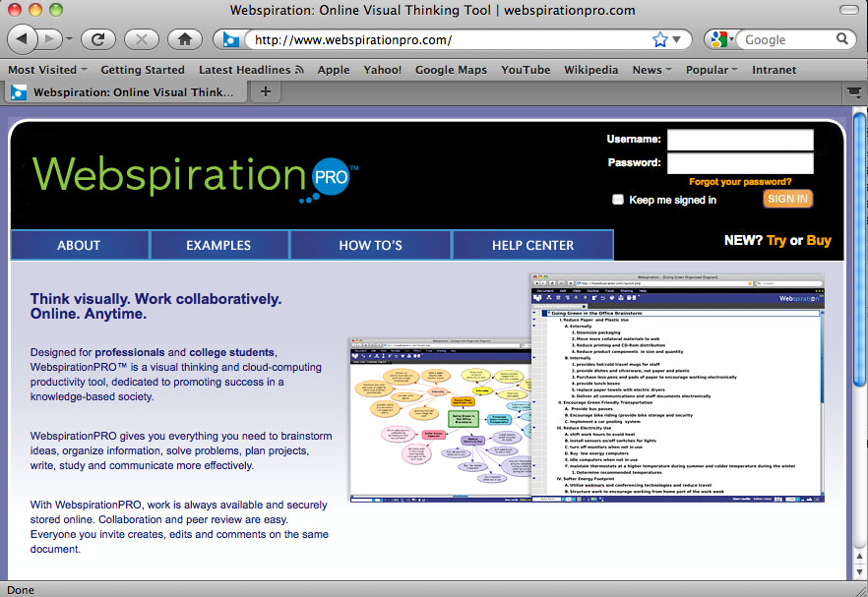The image size is (868, 597).
Task: Open the address bar history dropdown arrow
Action: [x=676, y=40]
